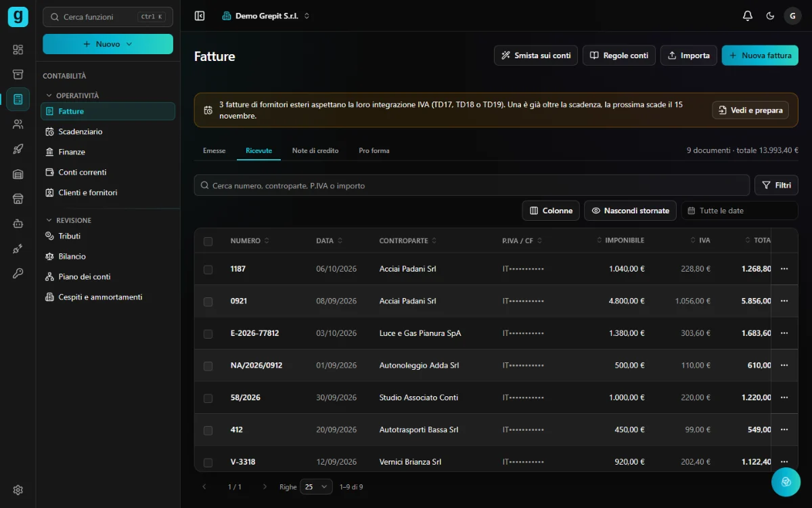Collapse the Revisione section

[x=68, y=220]
